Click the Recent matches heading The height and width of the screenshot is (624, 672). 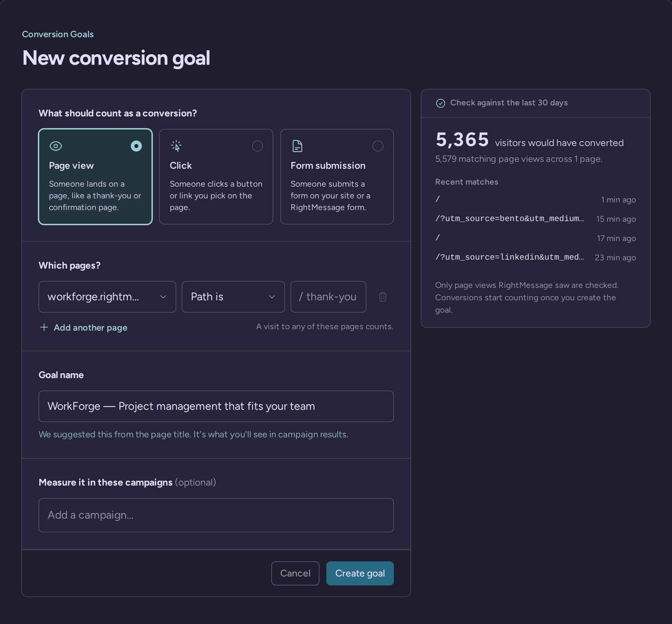pyautogui.click(x=466, y=182)
